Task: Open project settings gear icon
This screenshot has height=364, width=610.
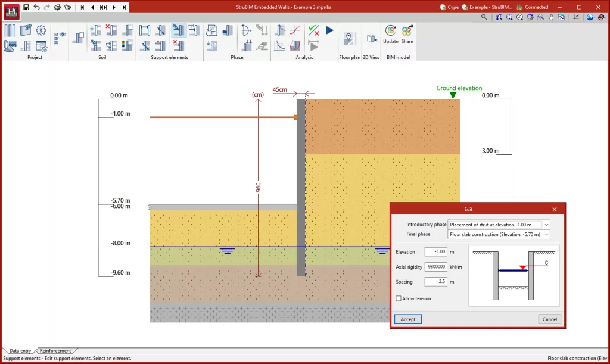Action: [41, 30]
